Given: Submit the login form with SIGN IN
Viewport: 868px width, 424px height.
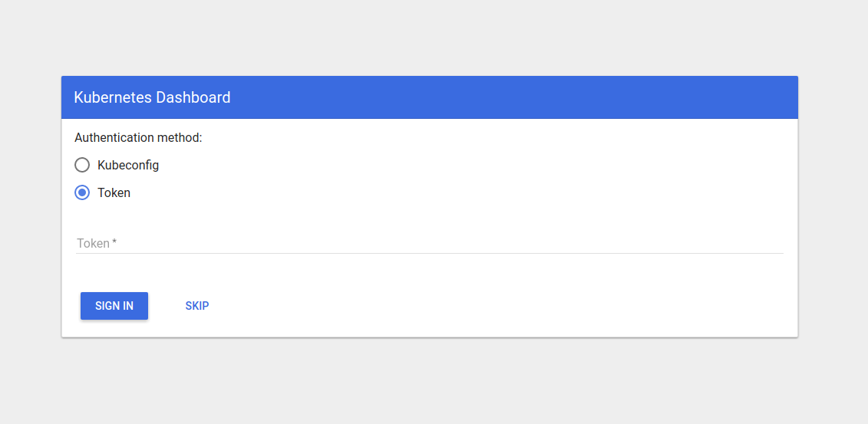Looking at the screenshot, I should (x=114, y=306).
